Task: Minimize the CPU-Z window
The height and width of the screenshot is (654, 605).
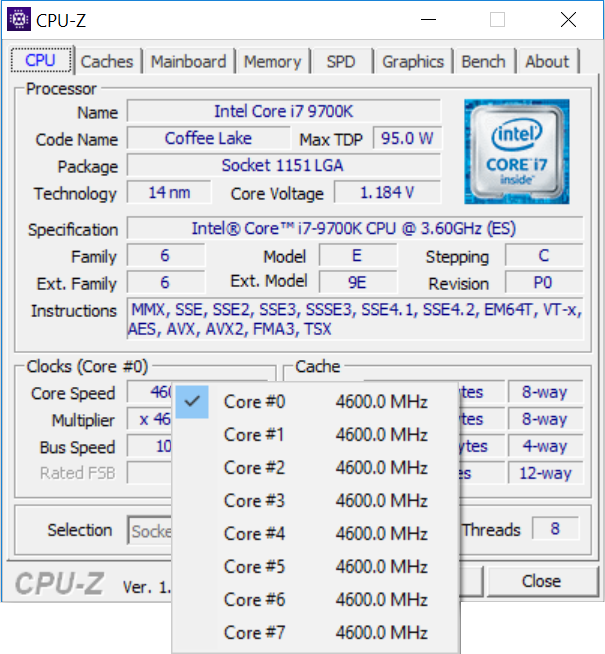Action: pos(428,19)
